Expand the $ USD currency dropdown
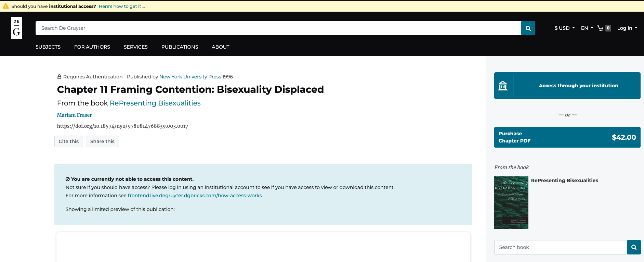 tap(565, 28)
